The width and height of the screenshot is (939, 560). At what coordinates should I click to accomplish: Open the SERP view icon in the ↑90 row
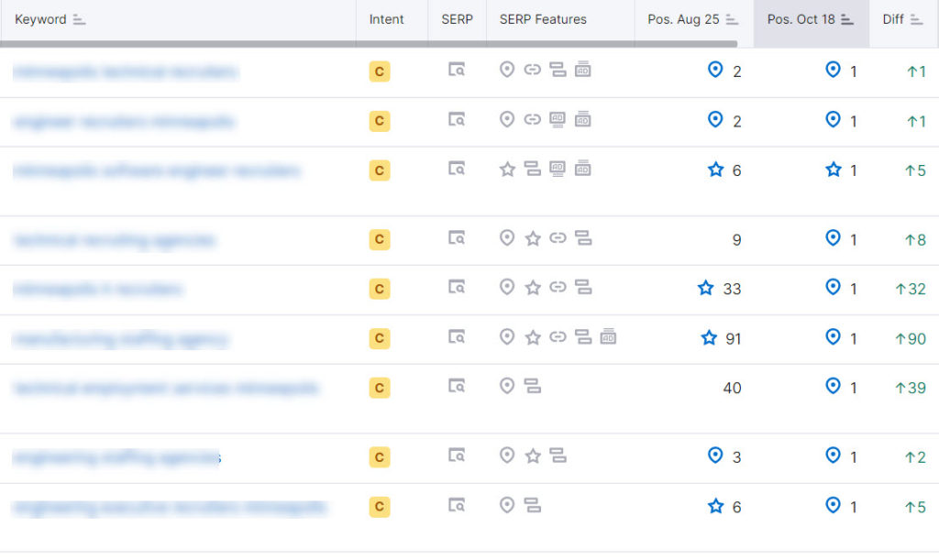click(x=457, y=337)
